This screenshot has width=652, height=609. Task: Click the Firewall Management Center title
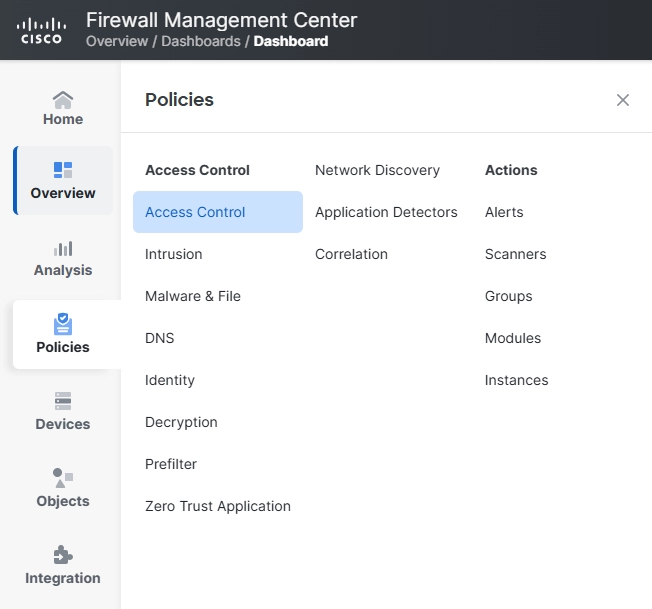point(222,20)
